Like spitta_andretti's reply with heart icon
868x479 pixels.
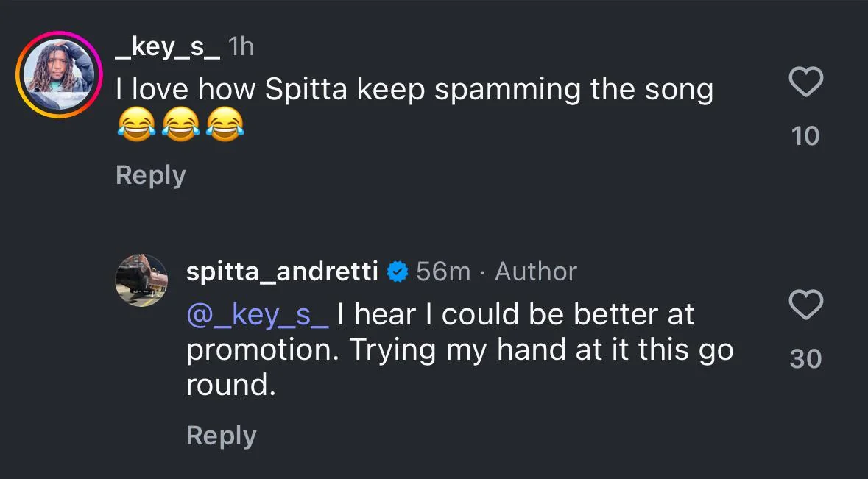click(805, 305)
